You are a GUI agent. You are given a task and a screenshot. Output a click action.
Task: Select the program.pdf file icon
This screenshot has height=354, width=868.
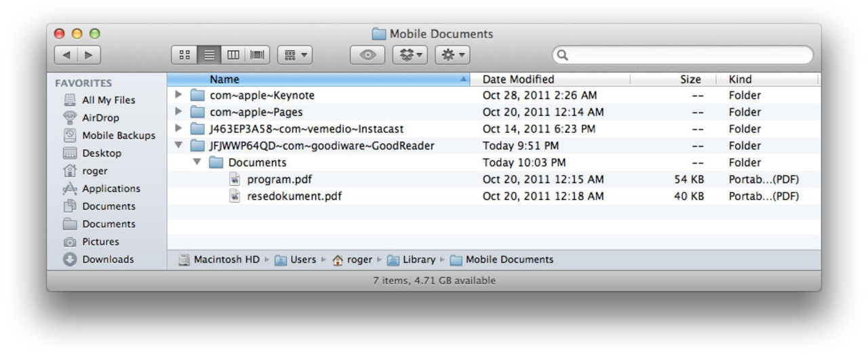tap(235, 179)
